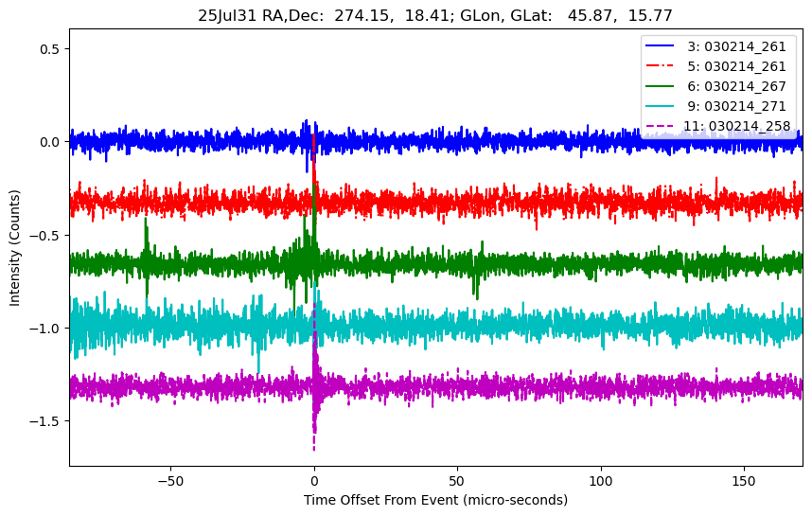
Task: Click the red dash-dot line sample in legend
Action: coord(660,65)
